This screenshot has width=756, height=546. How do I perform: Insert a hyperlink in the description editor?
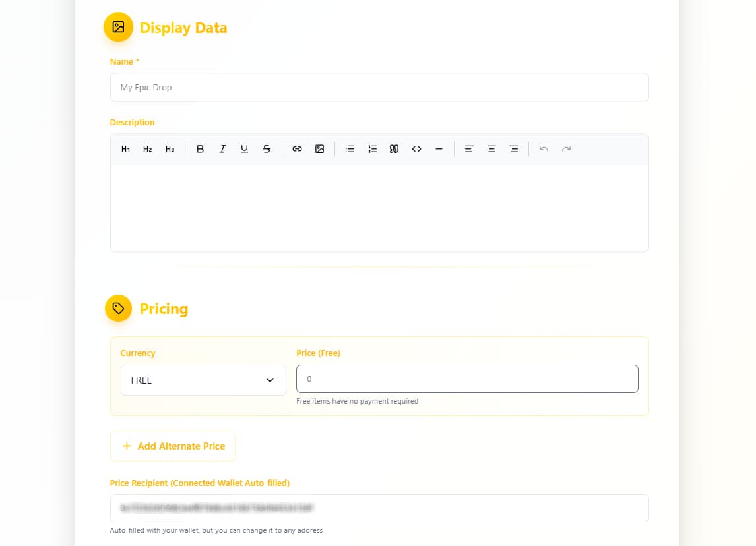(297, 149)
